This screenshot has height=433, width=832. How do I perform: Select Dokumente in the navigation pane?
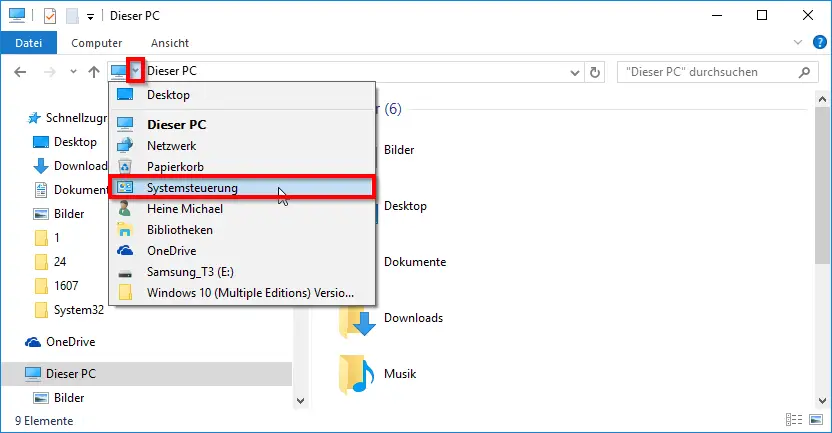(x=71, y=190)
